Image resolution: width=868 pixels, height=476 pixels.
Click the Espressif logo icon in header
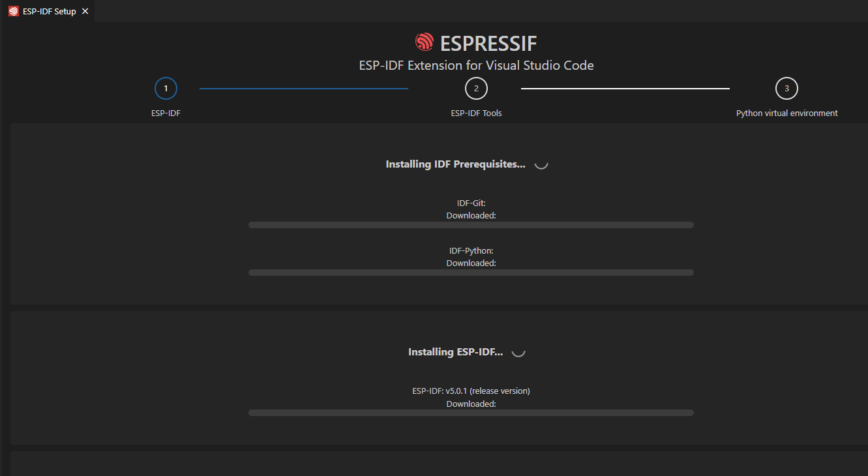pos(425,42)
